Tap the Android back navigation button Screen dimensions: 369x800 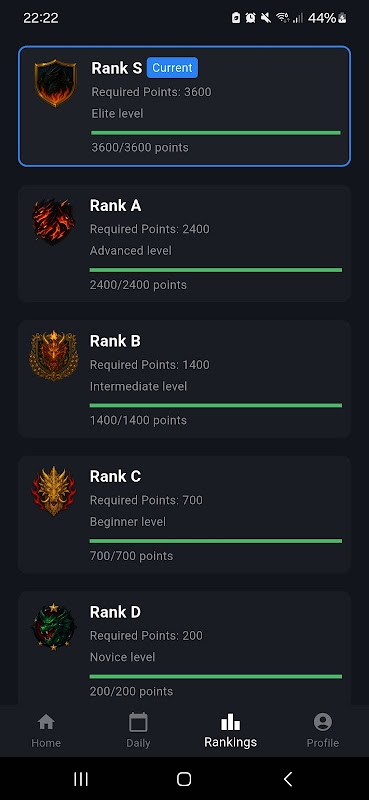point(288,779)
